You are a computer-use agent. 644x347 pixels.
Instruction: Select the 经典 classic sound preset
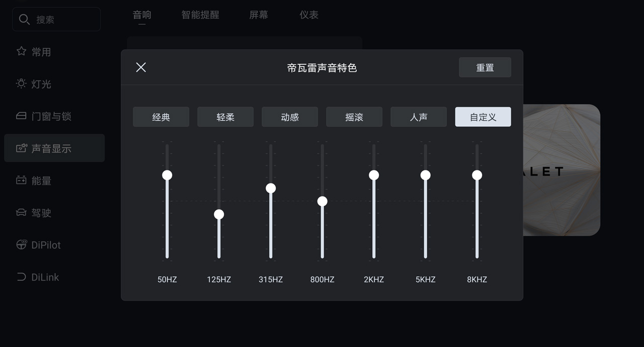click(161, 117)
